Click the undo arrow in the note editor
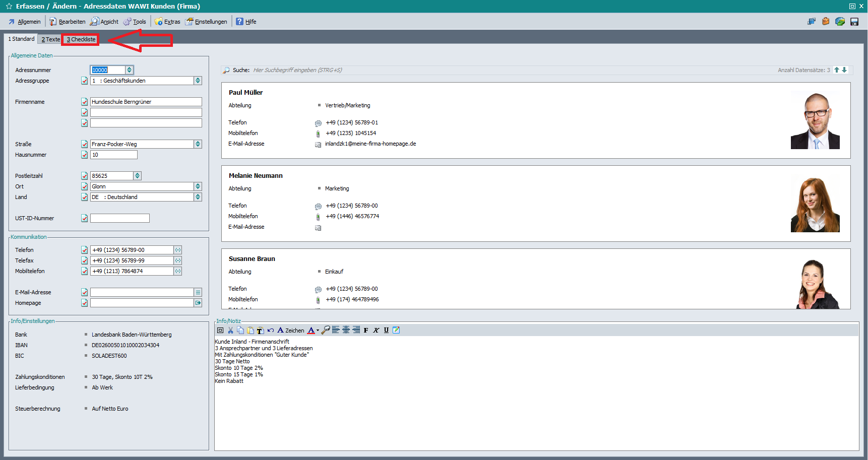Image resolution: width=868 pixels, height=460 pixels. coord(271,331)
